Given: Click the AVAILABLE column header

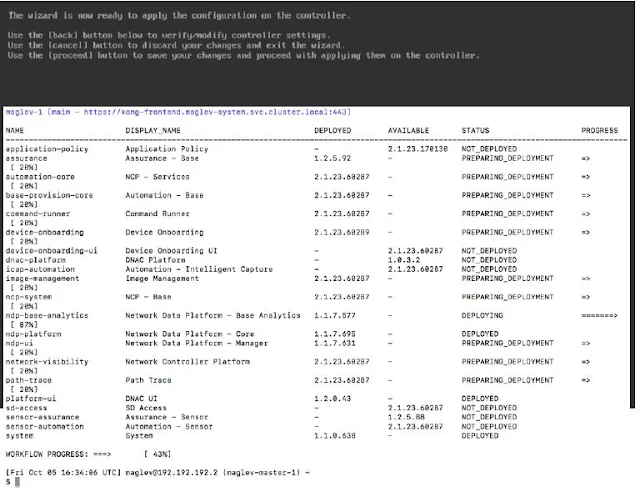Looking at the screenshot, I should (408, 131).
